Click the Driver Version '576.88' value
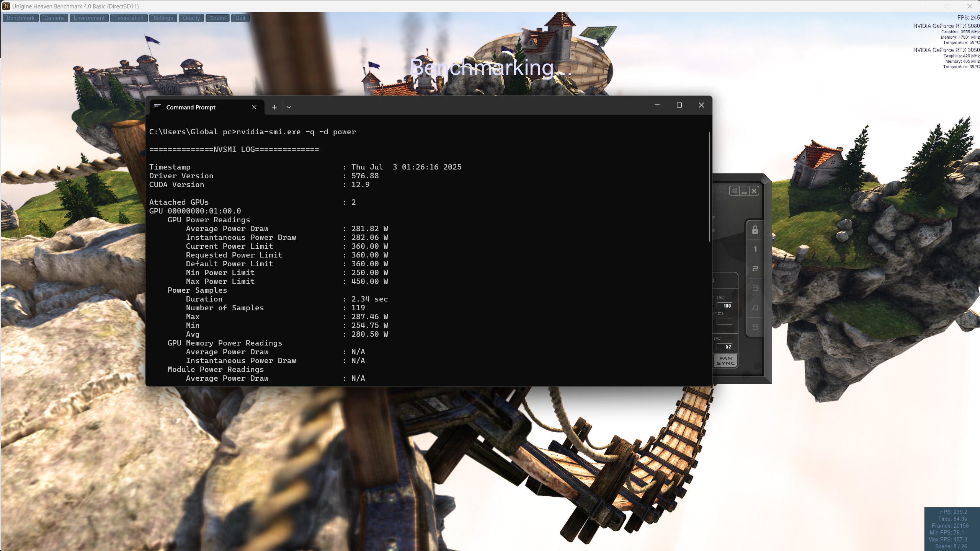Screen dimensions: 980x551 click(x=365, y=176)
